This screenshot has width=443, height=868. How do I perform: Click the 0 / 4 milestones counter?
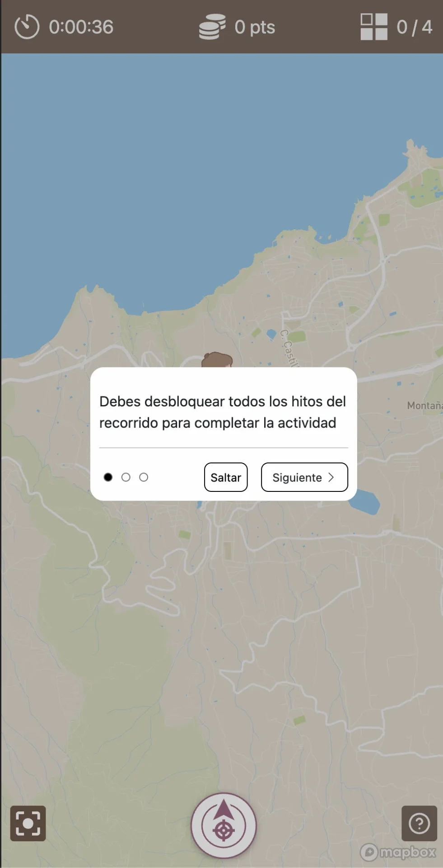tap(414, 27)
